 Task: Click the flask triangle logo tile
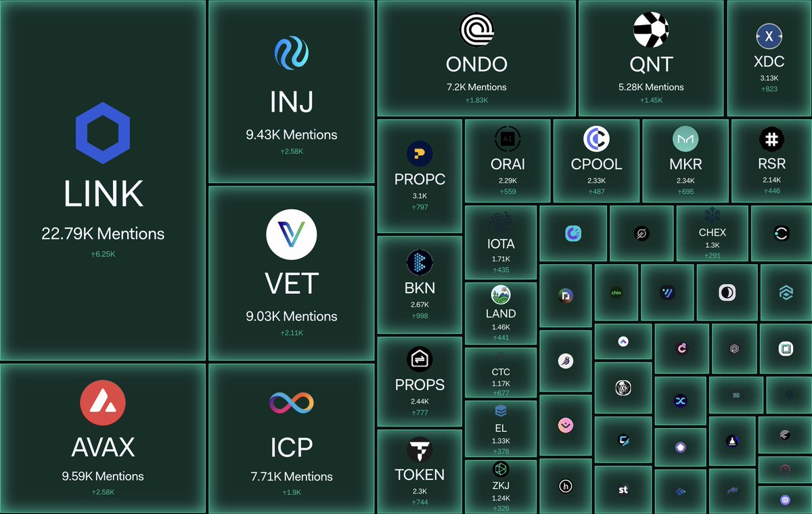[x=732, y=442]
